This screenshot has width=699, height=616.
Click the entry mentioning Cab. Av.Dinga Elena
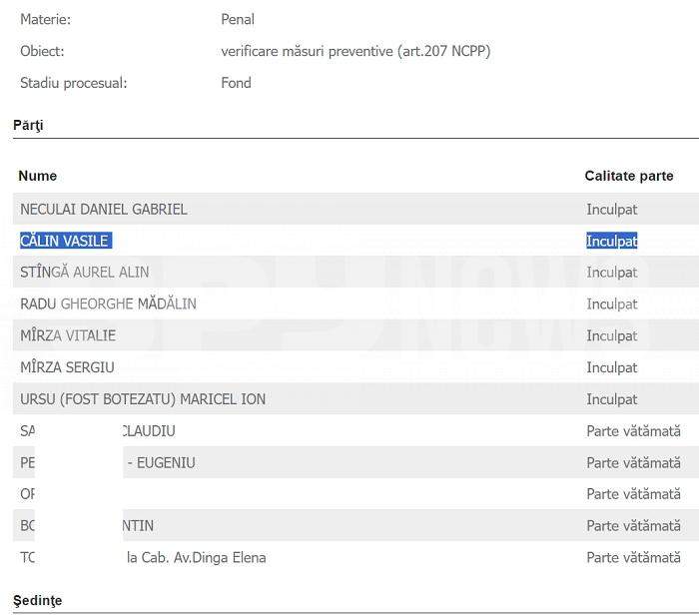pos(355,557)
